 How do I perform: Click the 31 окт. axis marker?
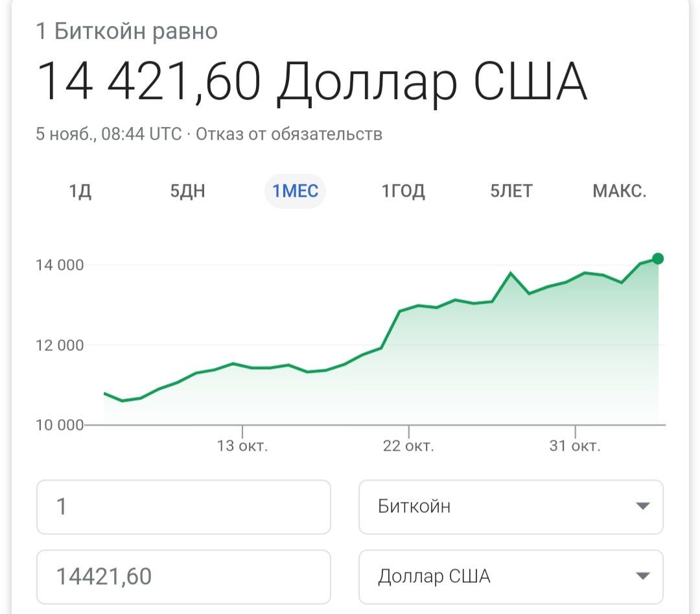[575, 446]
